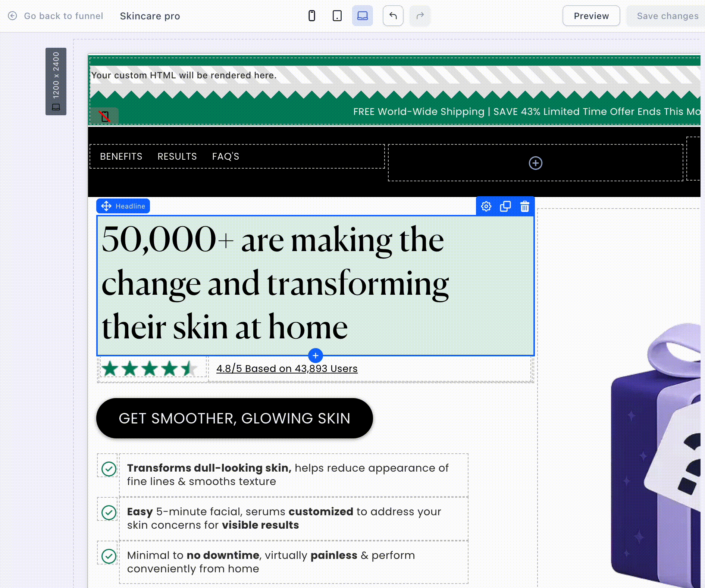Click the 4.8/5 rating link
Screen dimensions: 705x588
coord(286,369)
